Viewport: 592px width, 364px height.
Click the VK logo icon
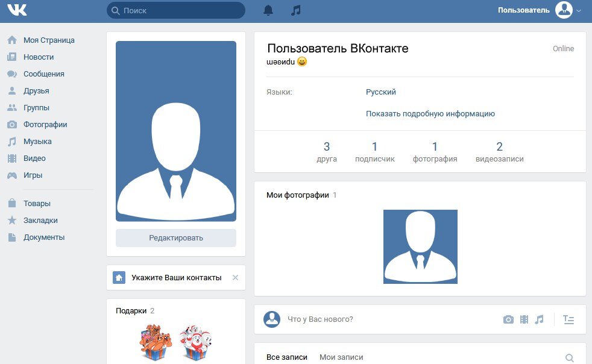coord(17,10)
